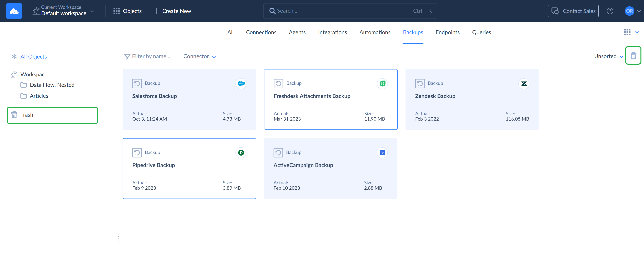Click the grid view icon
The image size is (644, 270).
coord(627,32)
